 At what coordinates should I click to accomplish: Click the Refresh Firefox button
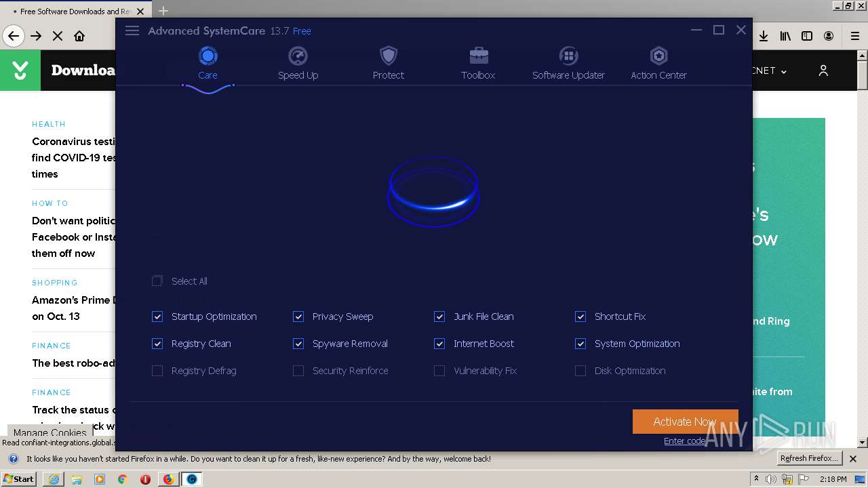[810, 458]
